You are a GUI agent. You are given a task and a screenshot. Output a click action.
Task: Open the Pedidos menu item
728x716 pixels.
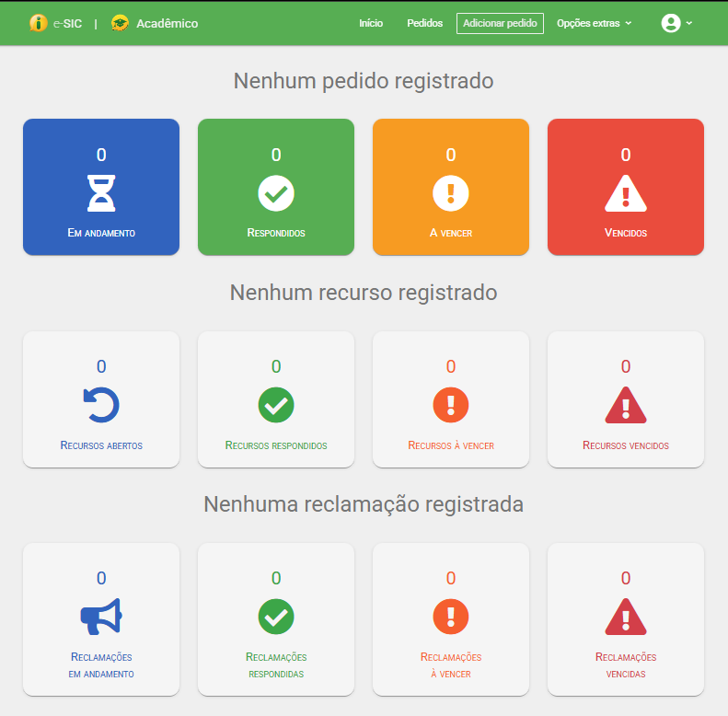tap(424, 23)
